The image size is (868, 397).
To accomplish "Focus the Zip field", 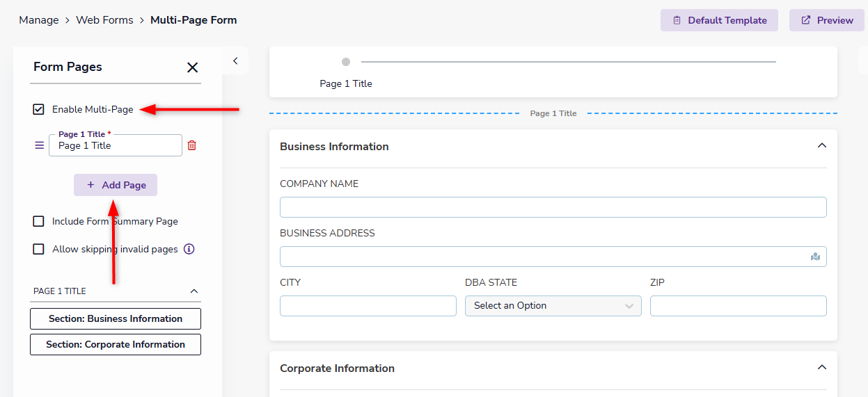I will tap(739, 306).
